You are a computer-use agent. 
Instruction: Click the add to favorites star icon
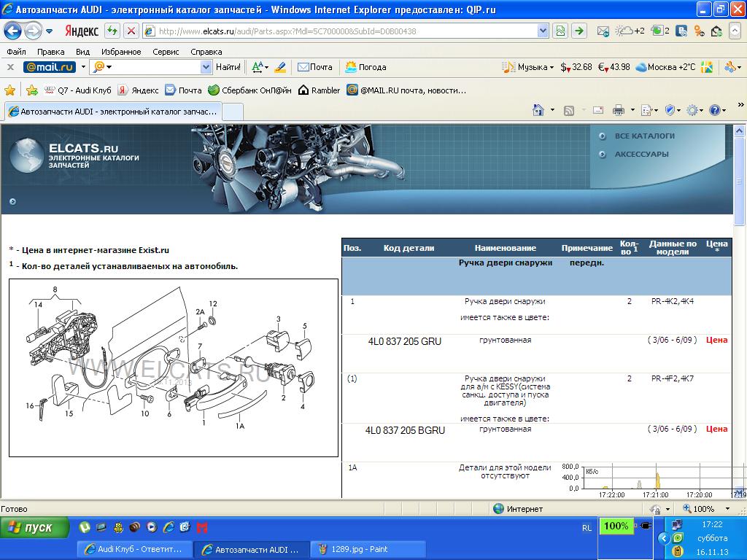coord(32,90)
